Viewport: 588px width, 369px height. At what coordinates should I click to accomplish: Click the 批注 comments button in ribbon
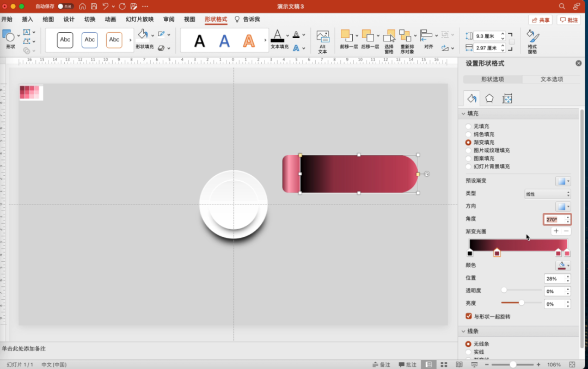click(568, 20)
